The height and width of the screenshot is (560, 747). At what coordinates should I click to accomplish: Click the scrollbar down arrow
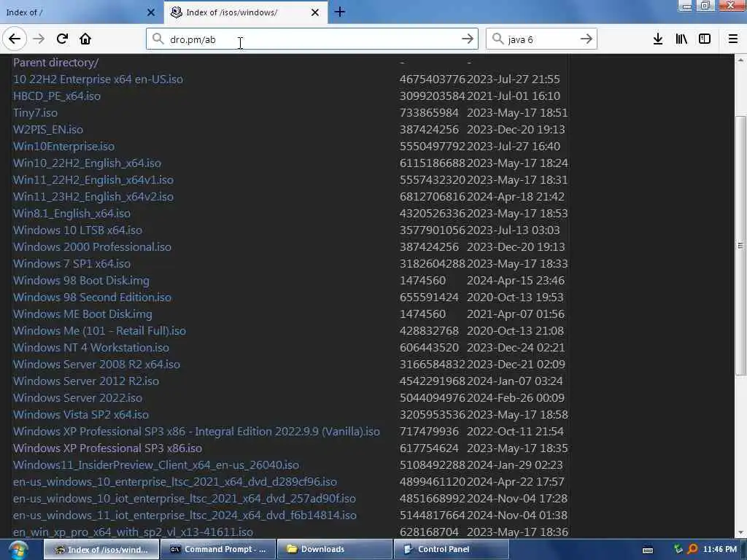[740, 533]
